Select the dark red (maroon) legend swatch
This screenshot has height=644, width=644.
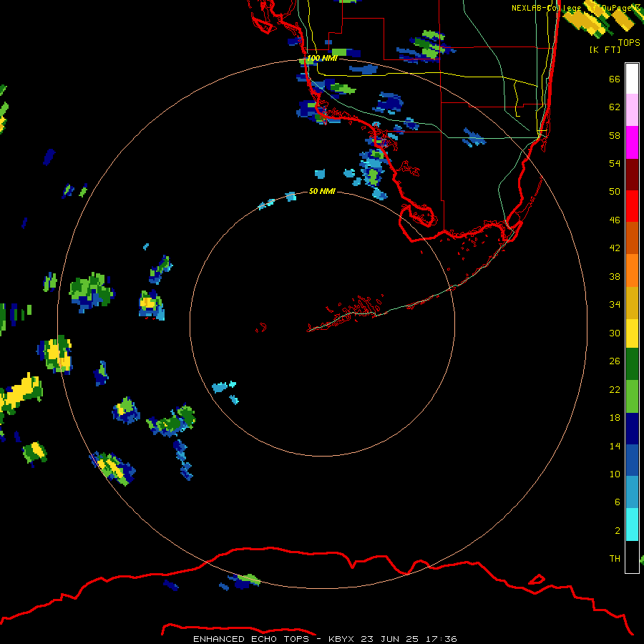[632, 175]
